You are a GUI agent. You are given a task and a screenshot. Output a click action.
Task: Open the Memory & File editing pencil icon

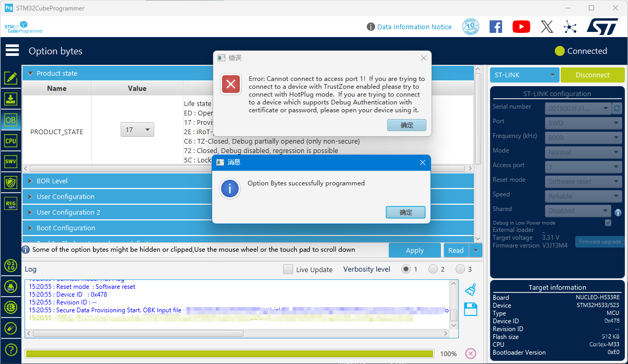click(11, 78)
